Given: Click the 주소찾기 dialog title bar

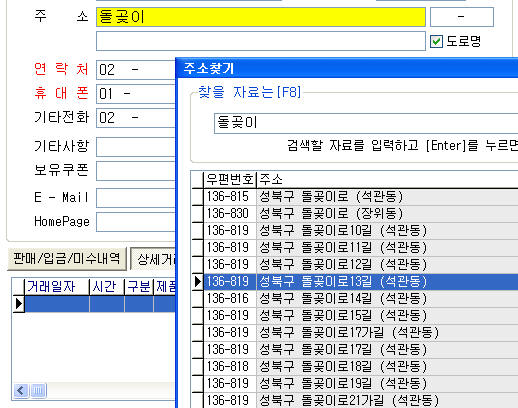Looking at the screenshot, I should pyautogui.click(x=347, y=68).
